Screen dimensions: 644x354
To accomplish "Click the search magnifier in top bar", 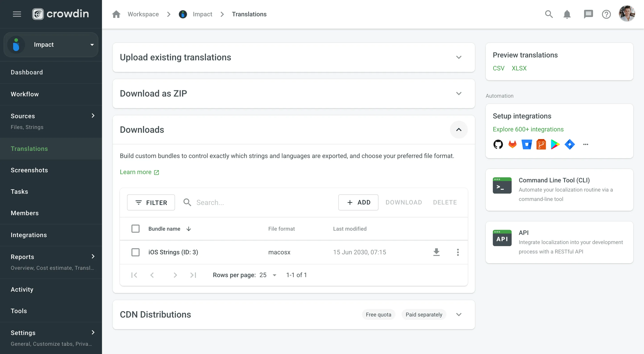I will click(x=549, y=14).
